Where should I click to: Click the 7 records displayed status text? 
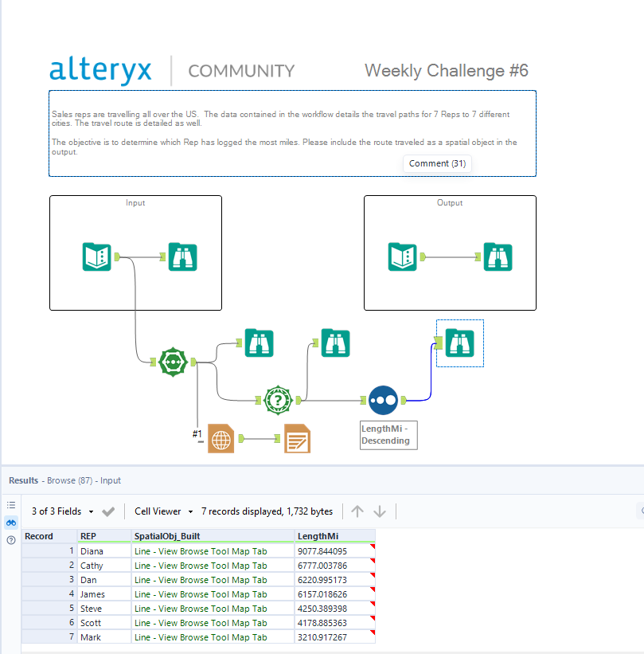tap(267, 511)
